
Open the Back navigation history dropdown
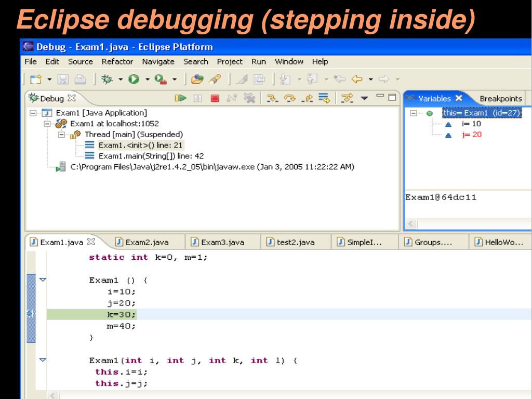pyautogui.click(x=371, y=79)
